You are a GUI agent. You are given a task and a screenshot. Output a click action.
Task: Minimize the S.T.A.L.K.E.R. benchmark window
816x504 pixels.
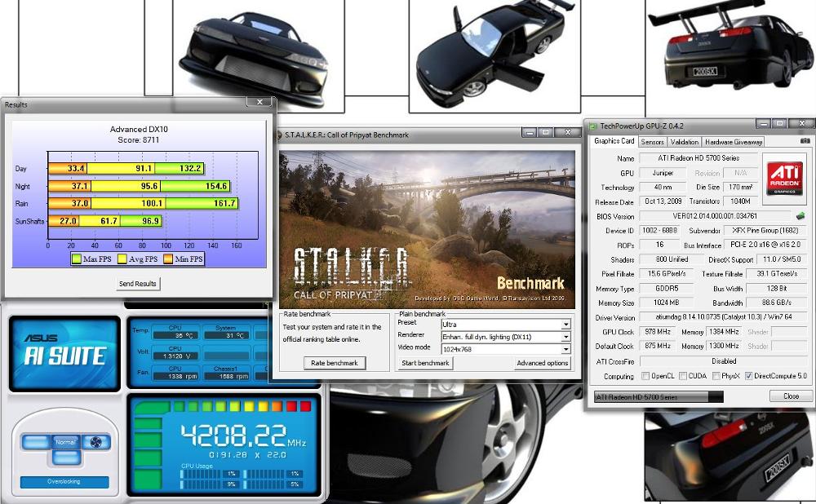pos(530,133)
